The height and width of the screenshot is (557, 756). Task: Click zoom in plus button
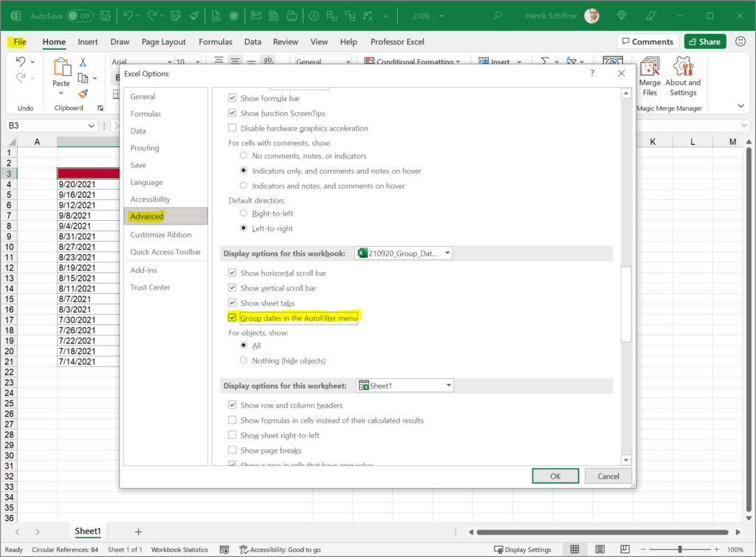click(716, 550)
